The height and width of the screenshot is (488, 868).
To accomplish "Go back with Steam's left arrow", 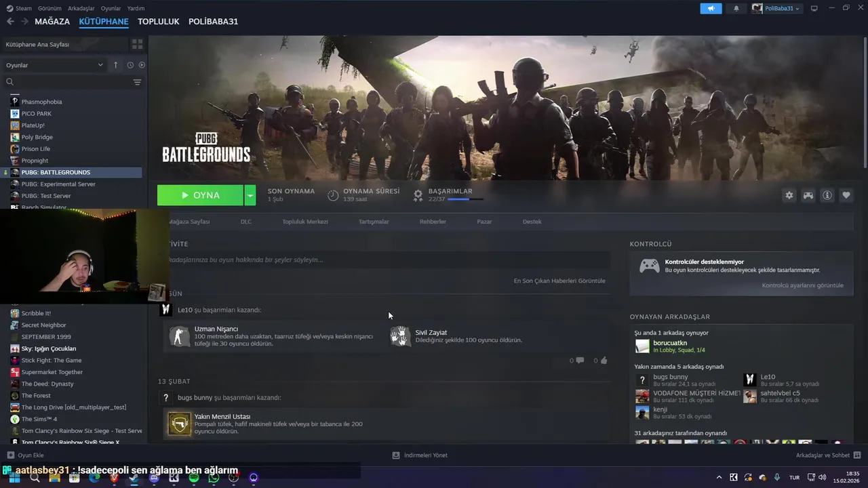I will pos(10,22).
